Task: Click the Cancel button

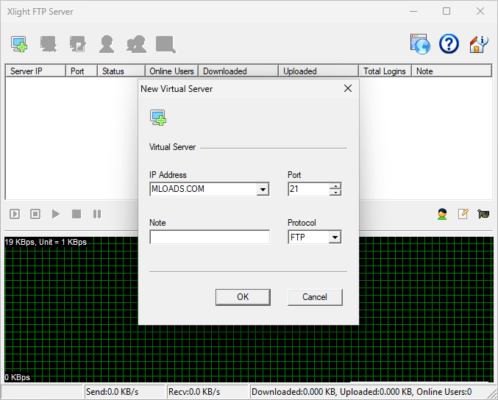Action: click(315, 297)
